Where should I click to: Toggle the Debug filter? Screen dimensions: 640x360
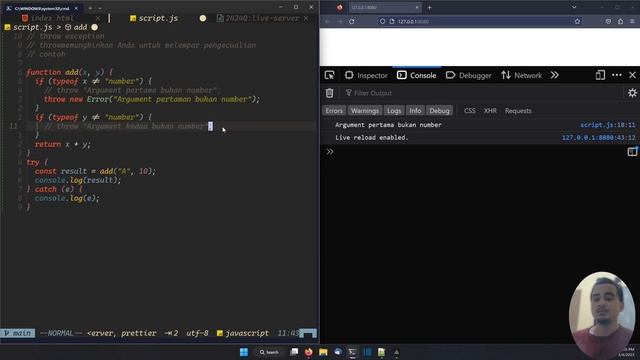point(439,111)
